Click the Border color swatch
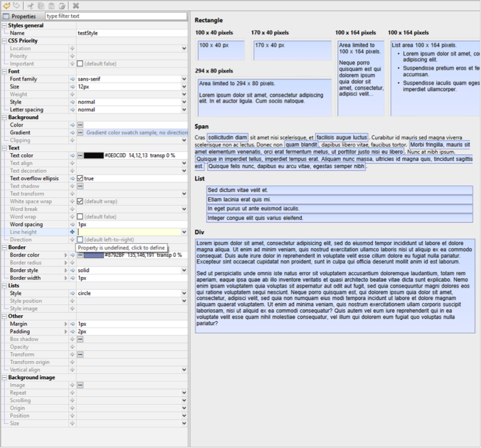 point(93,255)
